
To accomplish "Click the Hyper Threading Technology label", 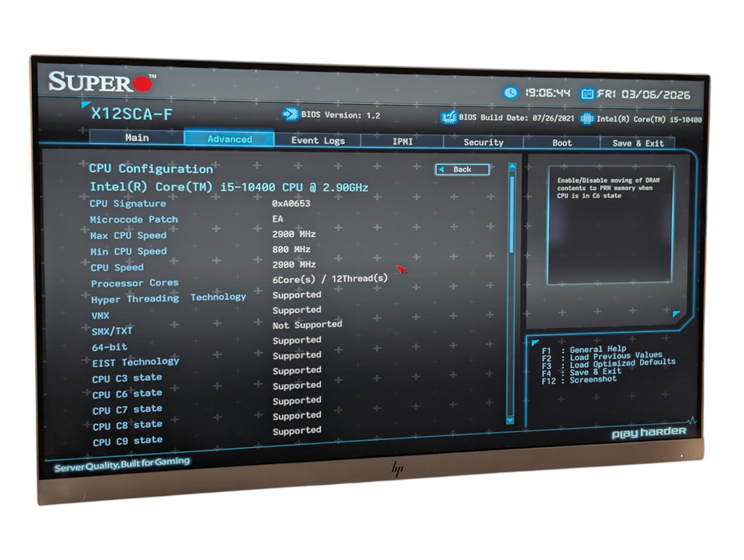I will tap(169, 298).
